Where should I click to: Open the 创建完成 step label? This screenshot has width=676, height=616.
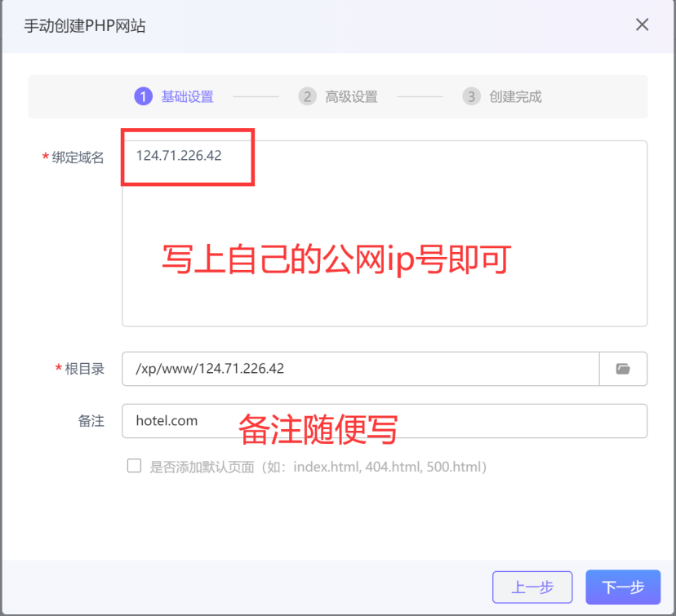(516, 96)
